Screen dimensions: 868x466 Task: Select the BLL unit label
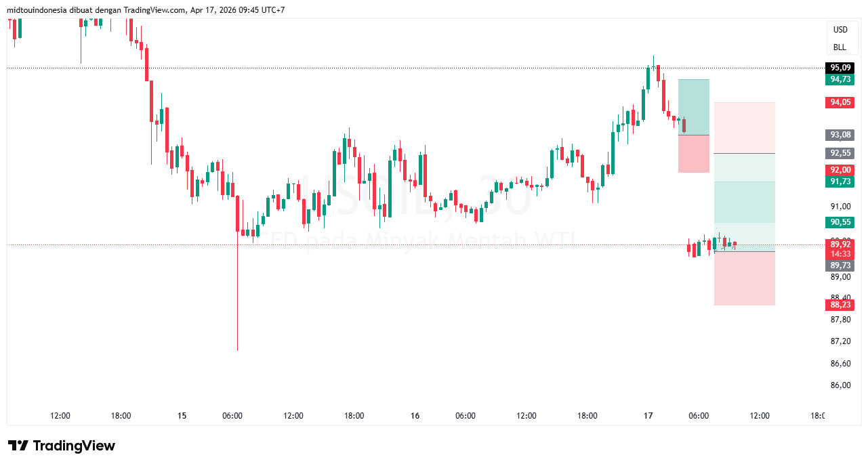tap(840, 47)
